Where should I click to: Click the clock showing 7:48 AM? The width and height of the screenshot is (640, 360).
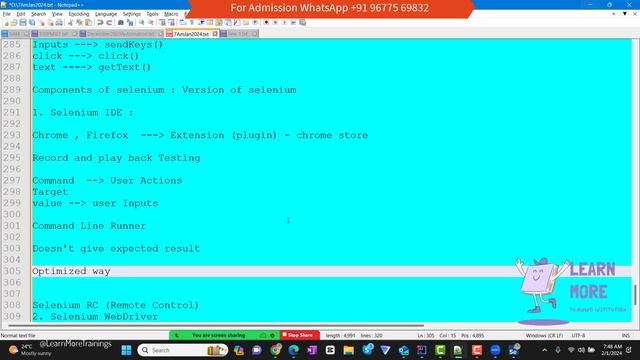[x=611, y=350]
